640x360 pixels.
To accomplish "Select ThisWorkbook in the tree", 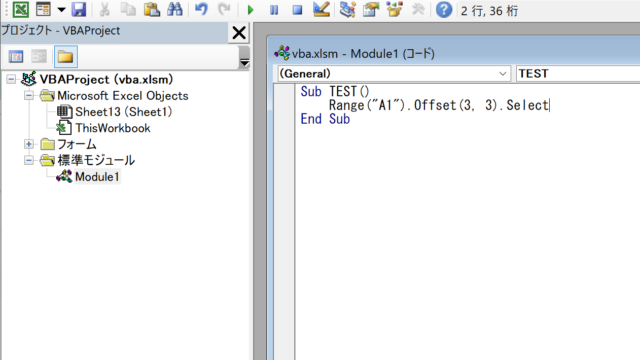I will tap(113, 128).
